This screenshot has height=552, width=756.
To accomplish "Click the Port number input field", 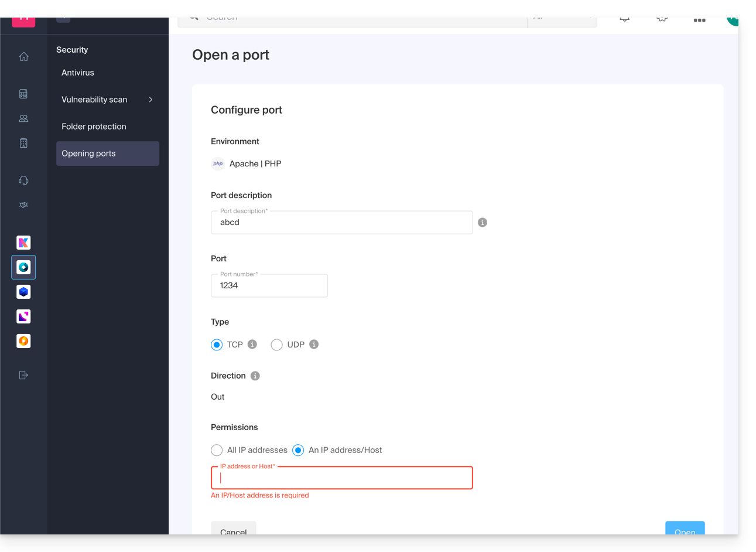I will tap(269, 286).
